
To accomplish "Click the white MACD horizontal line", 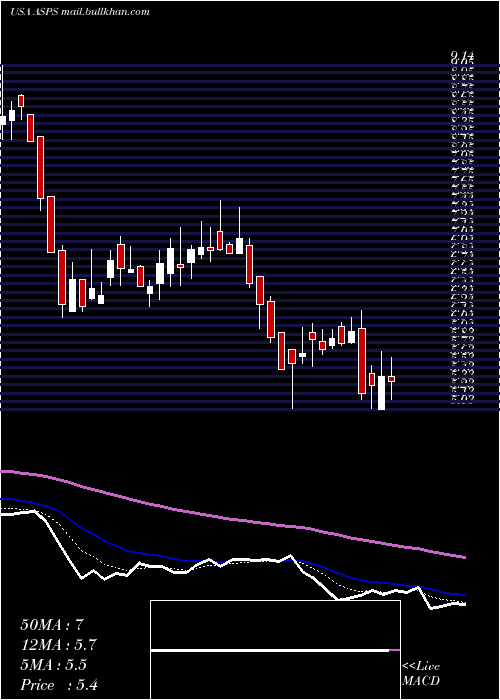I will click(x=270, y=650).
